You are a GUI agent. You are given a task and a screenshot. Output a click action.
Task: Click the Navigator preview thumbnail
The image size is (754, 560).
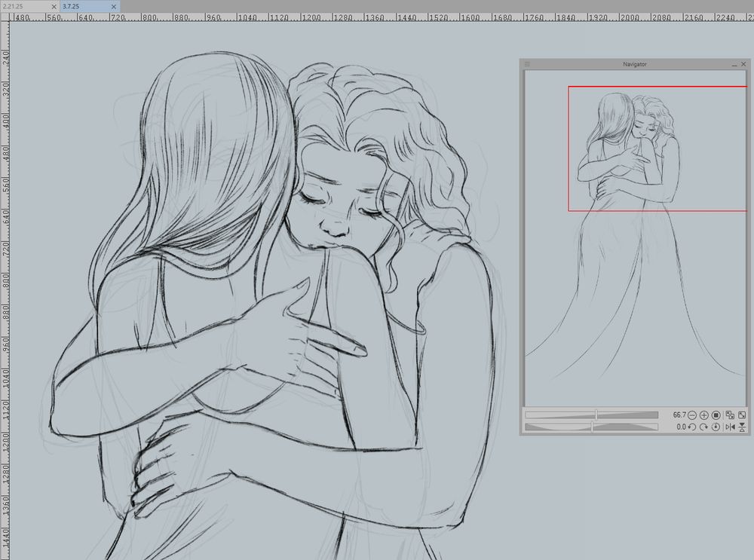point(636,238)
